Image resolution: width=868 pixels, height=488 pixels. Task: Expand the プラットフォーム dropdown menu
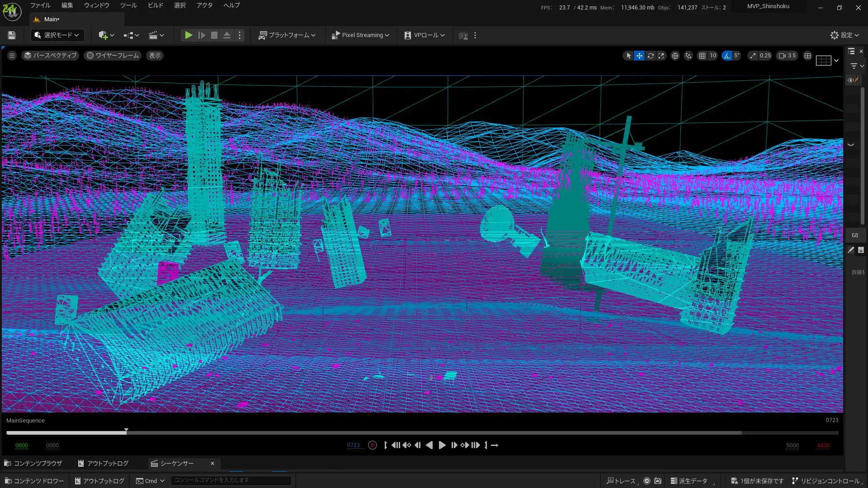click(x=287, y=35)
